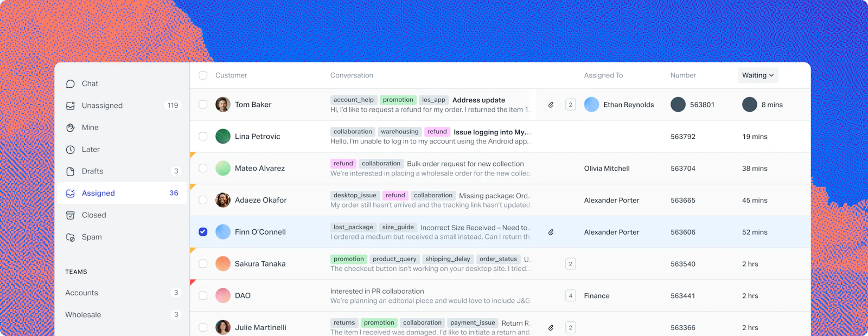Open the Wholesale team inbox
This screenshot has width=868, height=336.
pyautogui.click(x=122, y=315)
